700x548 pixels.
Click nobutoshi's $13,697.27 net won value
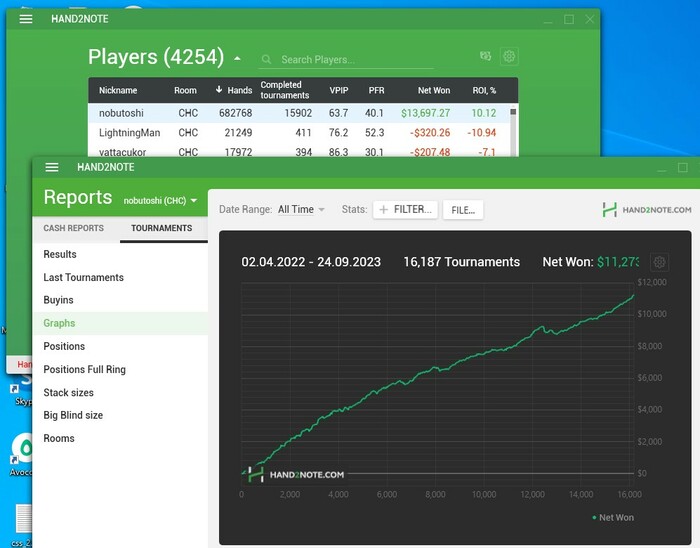(x=425, y=113)
